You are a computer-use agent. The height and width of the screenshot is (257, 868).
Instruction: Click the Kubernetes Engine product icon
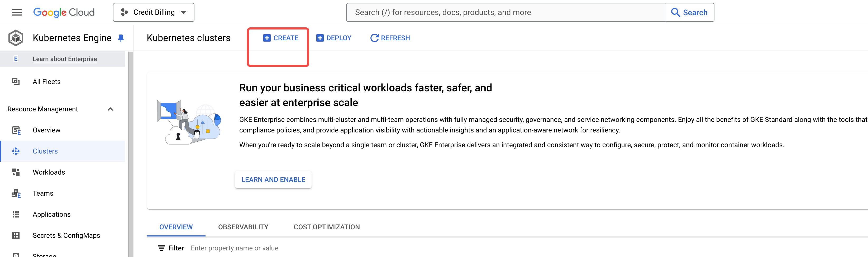[16, 38]
